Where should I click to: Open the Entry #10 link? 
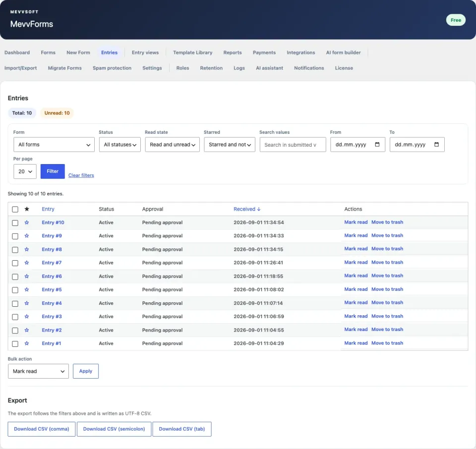click(53, 223)
